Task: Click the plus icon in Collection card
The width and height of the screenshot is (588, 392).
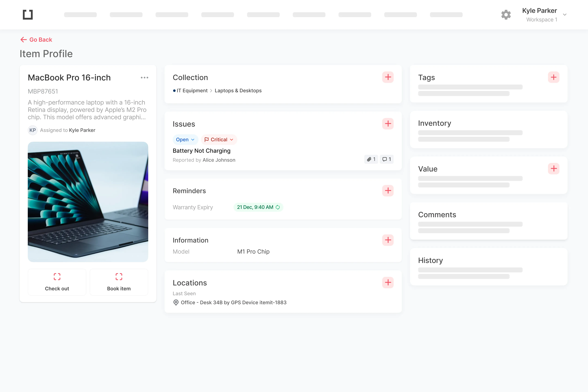Action: 388,77
